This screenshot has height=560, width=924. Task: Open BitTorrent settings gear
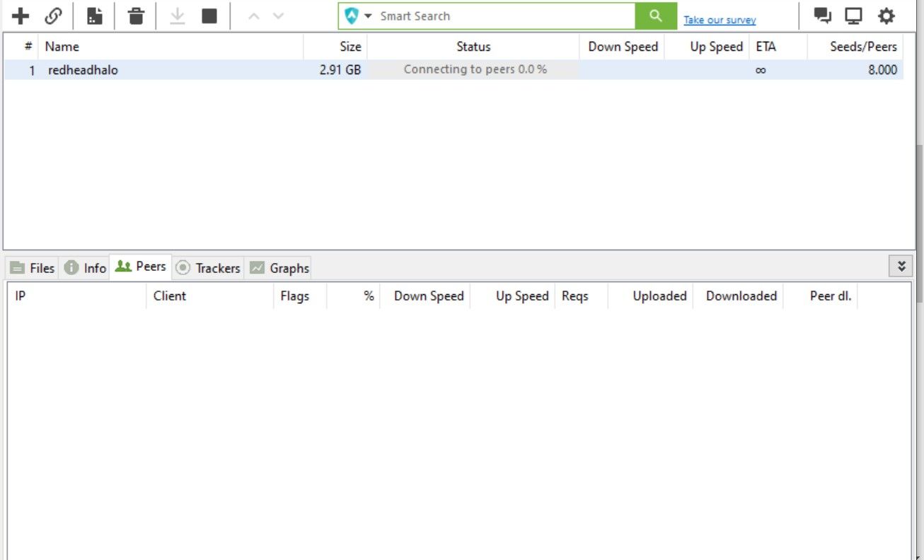tap(885, 15)
